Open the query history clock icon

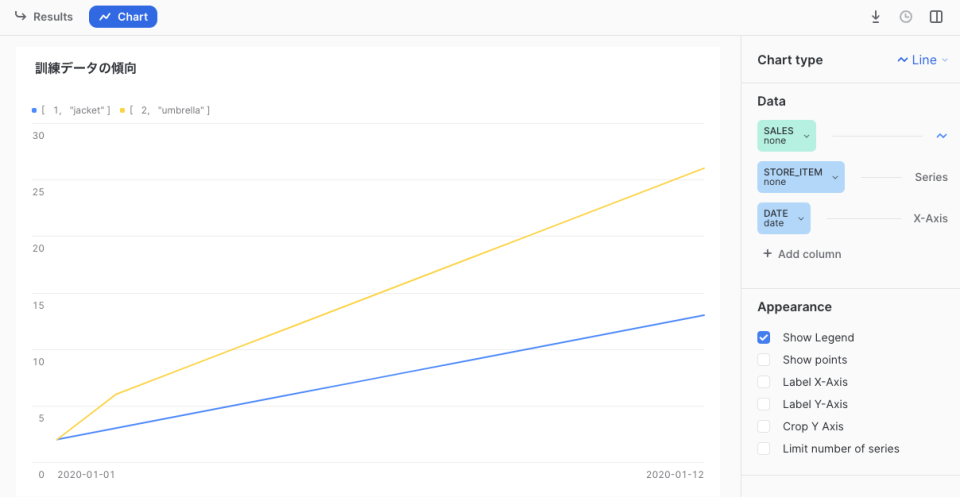coord(906,17)
